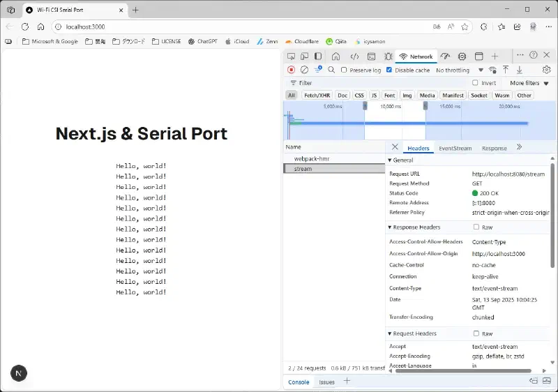Toggle the network filter funnel icon
Screen dimensions: 558x392
[x=318, y=69]
